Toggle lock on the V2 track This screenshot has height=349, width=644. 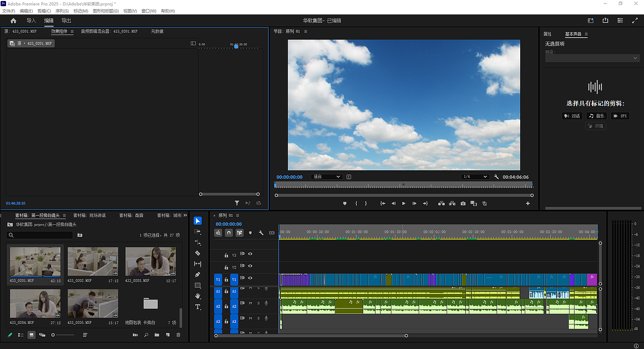(226, 267)
